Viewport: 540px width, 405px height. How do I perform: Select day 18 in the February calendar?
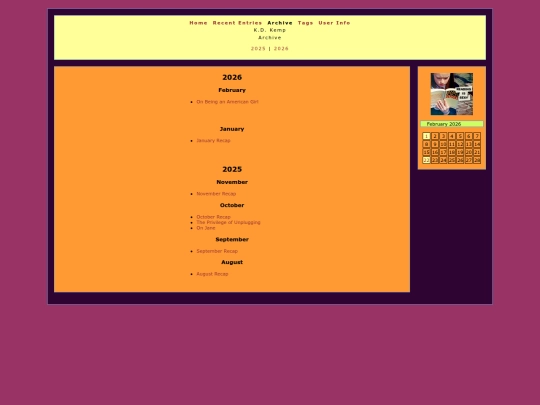pos(452,152)
